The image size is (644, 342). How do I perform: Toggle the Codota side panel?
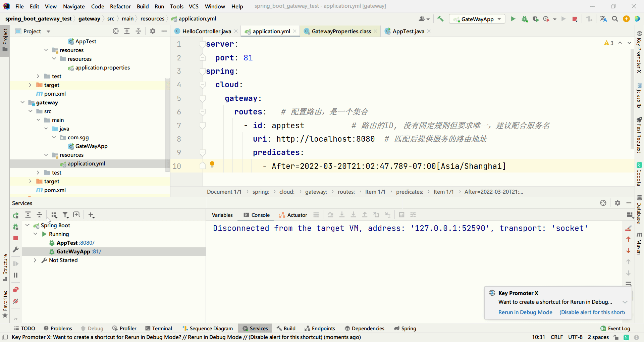(x=639, y=174)
